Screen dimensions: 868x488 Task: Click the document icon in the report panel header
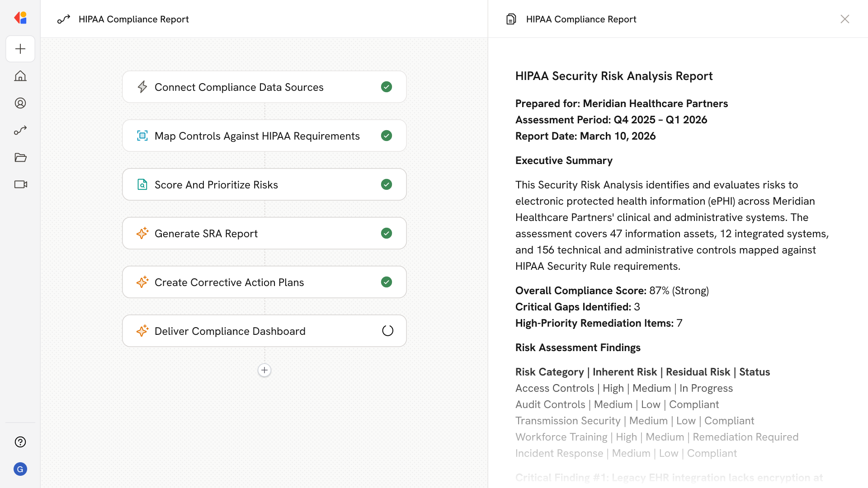(511, 19)
